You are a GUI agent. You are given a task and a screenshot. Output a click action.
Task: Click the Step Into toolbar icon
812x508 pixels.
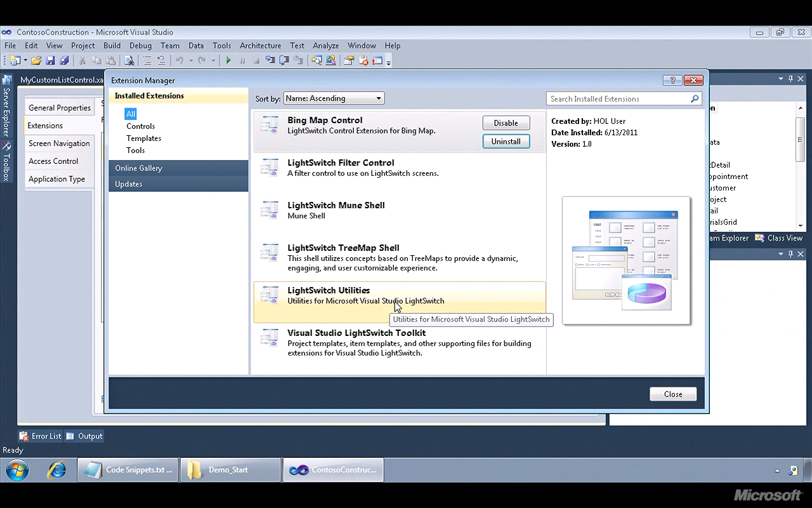point(270,61)
